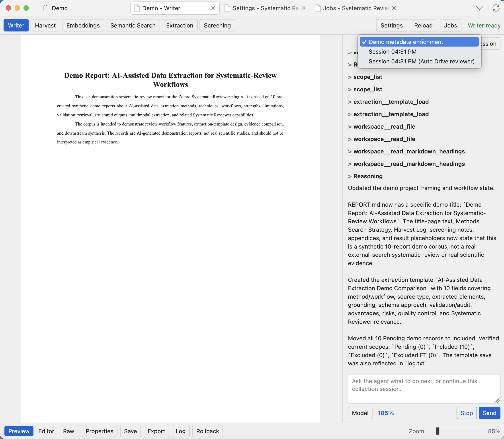Expand the second scope_list entry
This screenshot has height=439, width=504.
tap(365, 89)
